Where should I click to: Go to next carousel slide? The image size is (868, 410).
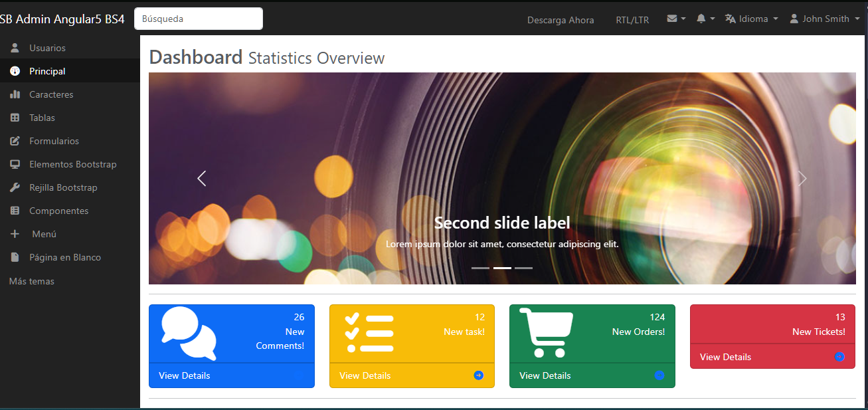(802, 178)
